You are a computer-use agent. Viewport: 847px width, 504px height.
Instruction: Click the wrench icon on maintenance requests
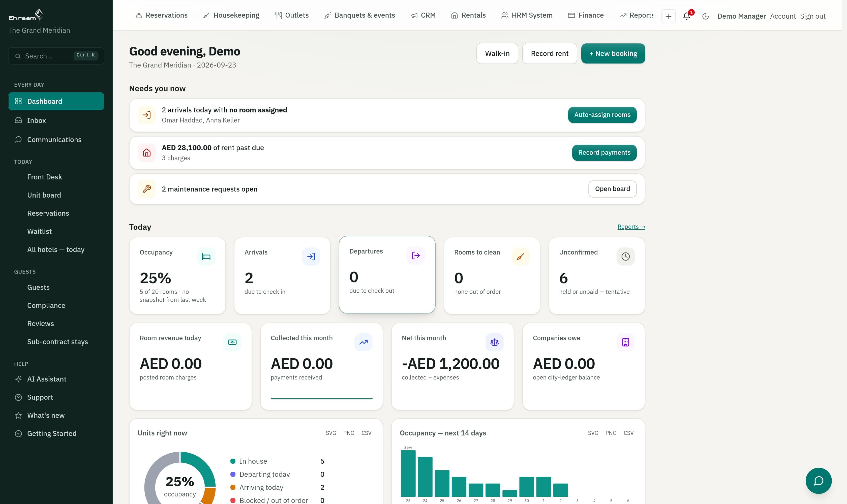(147, 189)
